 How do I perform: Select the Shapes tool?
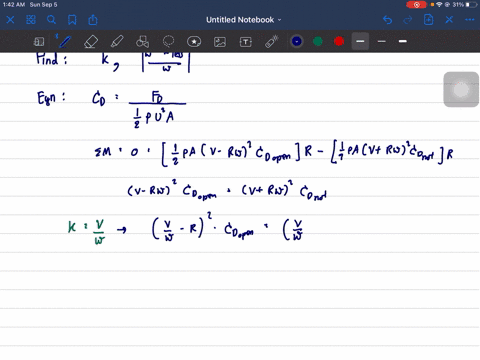pos(142,42)
